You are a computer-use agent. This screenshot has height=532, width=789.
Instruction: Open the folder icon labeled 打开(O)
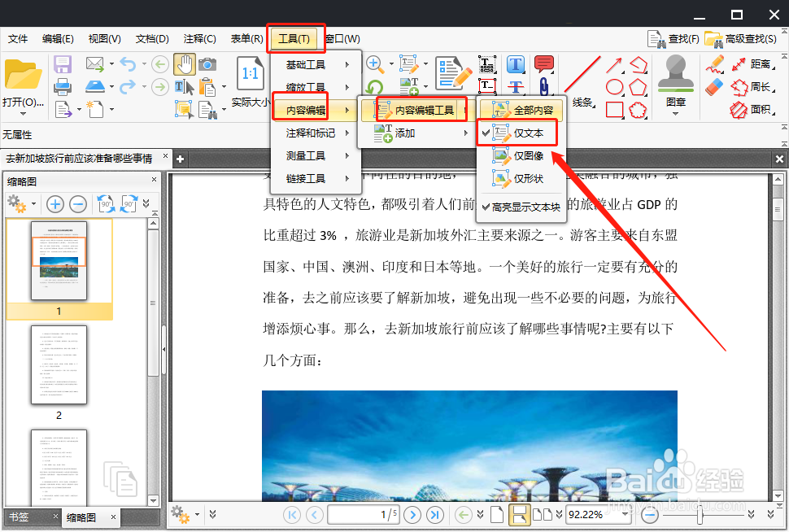[x=23, y=75]
